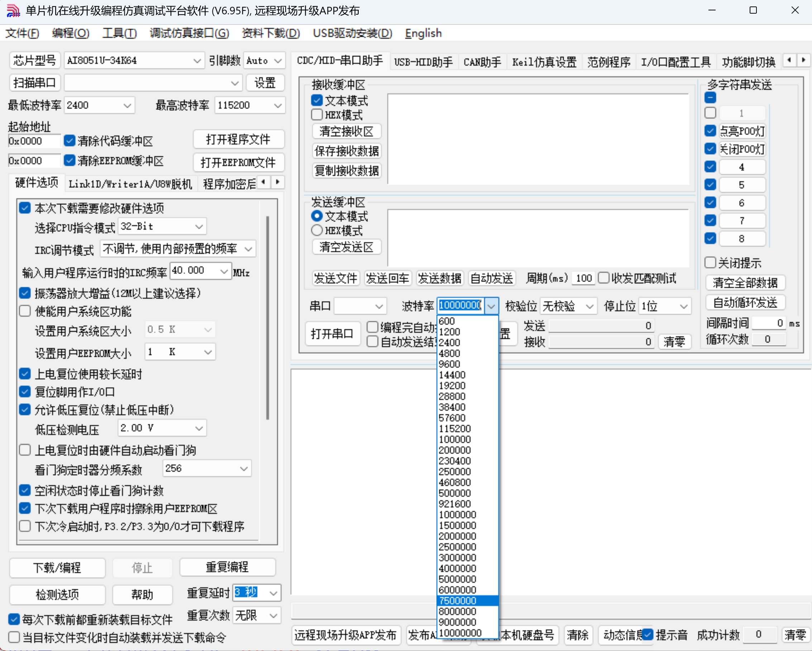Click the 清空接收区 button

tap(347, 131)
